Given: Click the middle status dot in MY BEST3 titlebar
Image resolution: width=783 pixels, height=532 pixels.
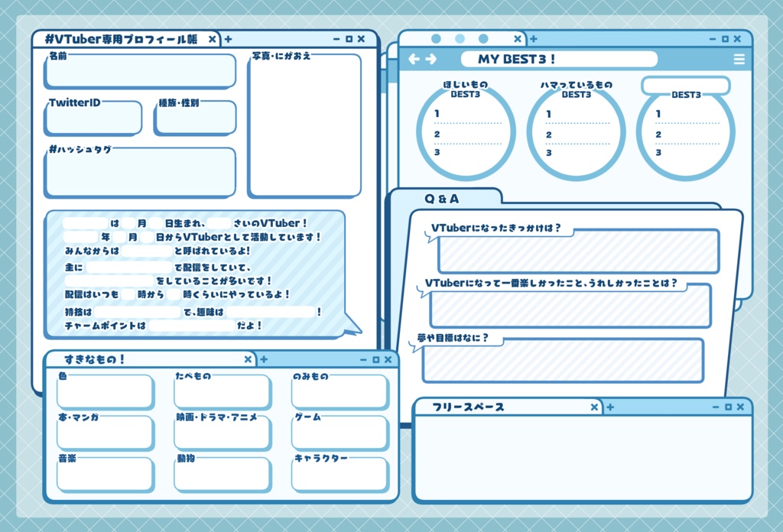Looking at the screenshot, I should coord(460,37).
